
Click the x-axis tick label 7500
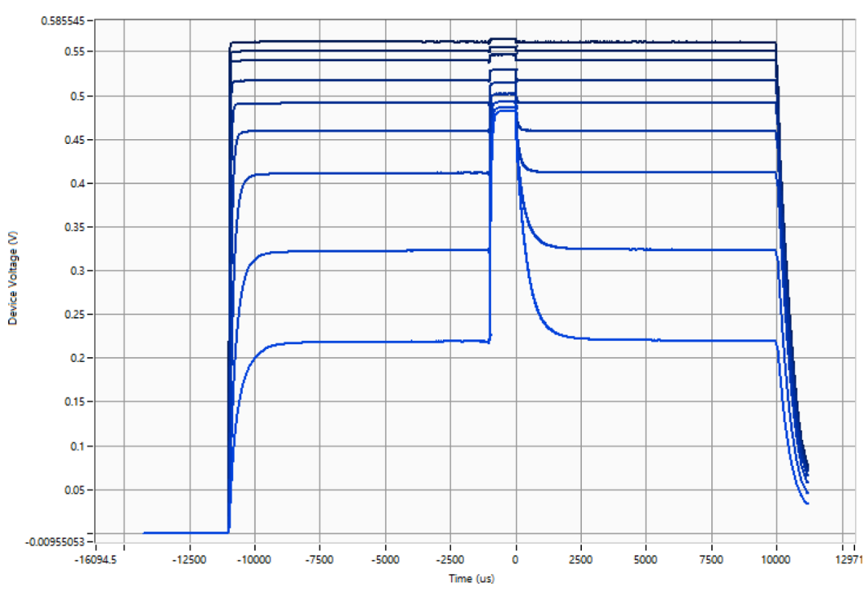pyautogui.click(x=710, y=560)
